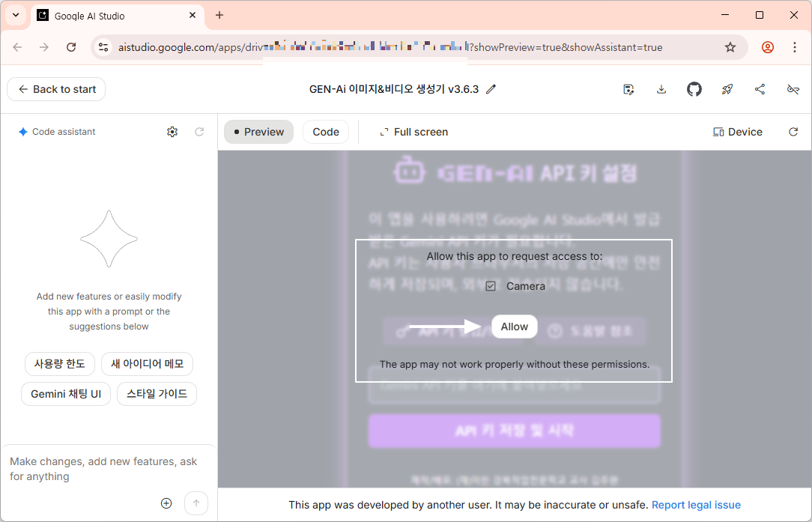Open the Device selector
812x522 pixels.
point(737,132)
